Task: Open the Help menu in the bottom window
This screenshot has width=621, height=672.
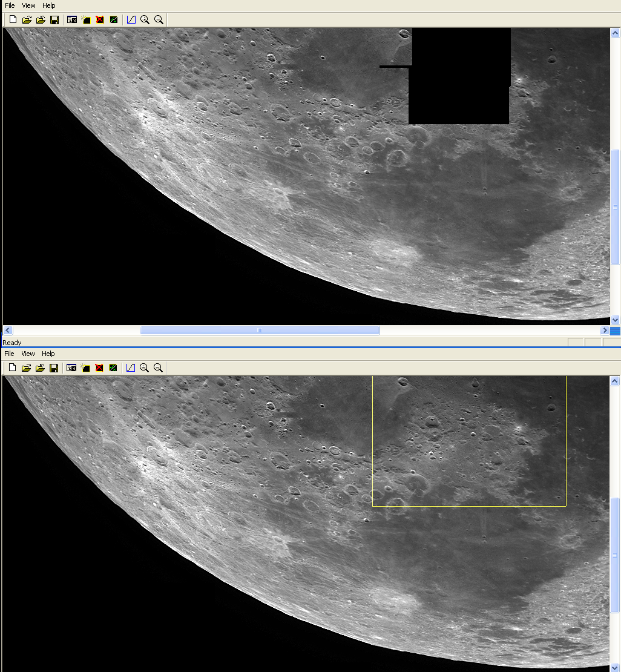Action: click(x=48, y=354)
